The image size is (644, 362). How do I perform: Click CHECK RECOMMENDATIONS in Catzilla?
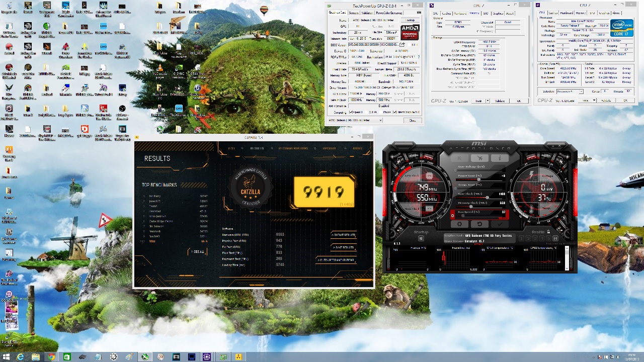coord(336,260)
